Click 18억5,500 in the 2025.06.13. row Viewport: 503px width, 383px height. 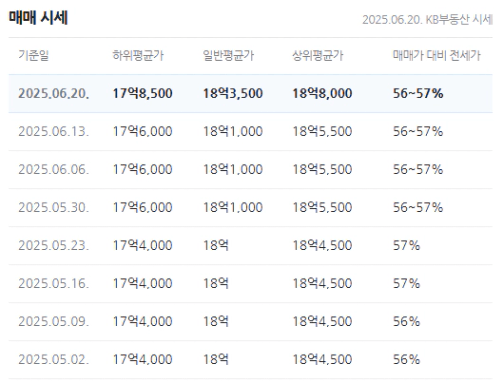click(x=322, y=131)
